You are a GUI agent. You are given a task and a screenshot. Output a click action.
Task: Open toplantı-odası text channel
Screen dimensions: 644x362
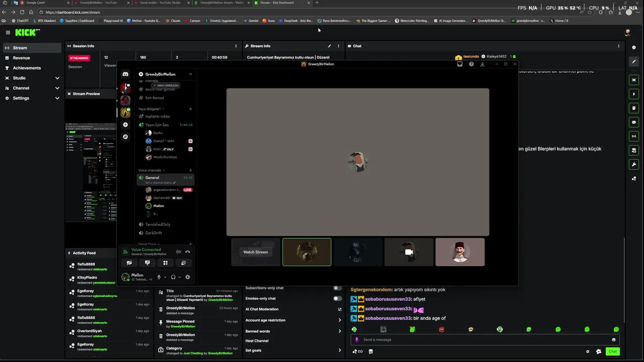[x=157, y=116]
